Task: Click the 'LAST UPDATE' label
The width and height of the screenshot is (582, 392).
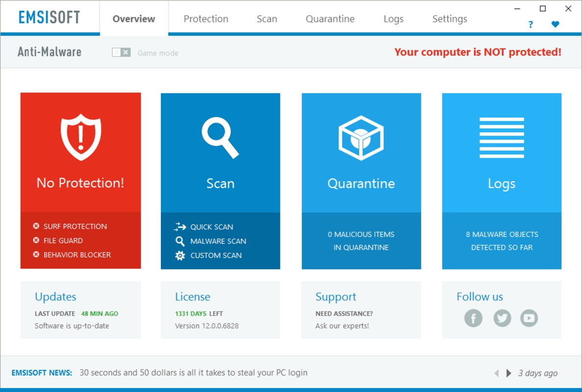Action: (55, 314)
